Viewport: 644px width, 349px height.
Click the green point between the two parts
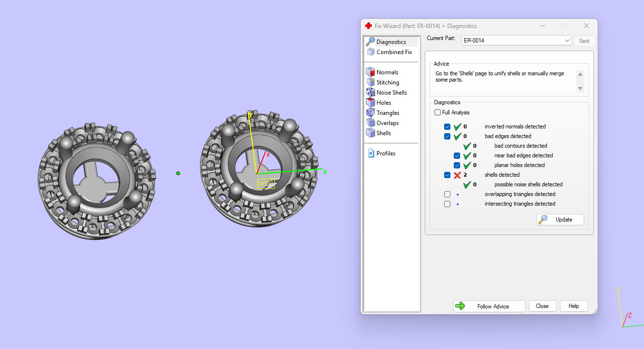(x=178, y=173)
